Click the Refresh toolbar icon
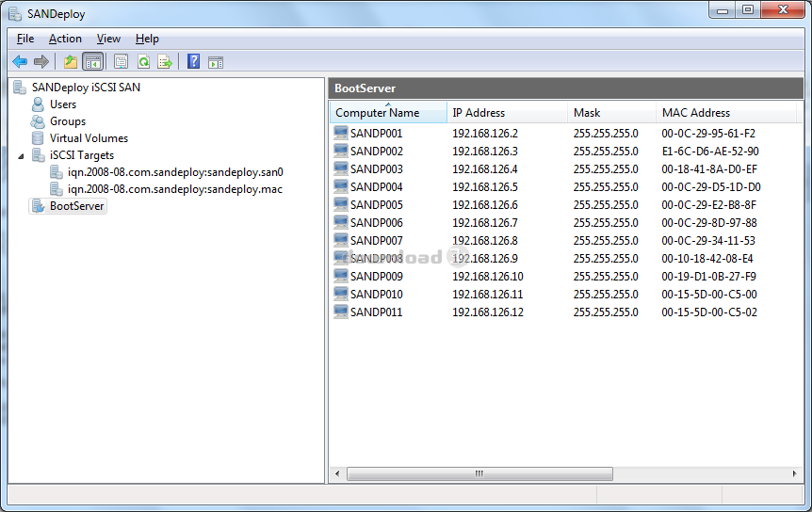812x512 pixels. click(143, 62)
